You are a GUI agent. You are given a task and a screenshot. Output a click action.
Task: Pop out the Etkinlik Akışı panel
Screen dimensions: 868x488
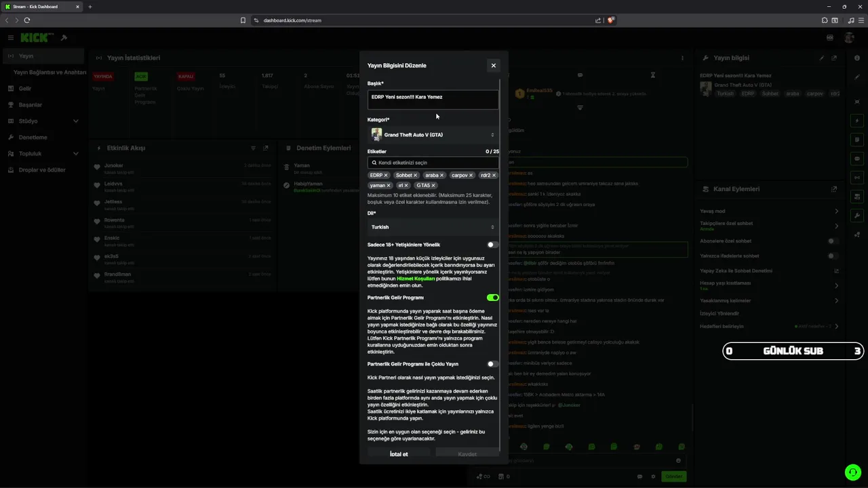pyautogui.click(x=266, y=148)
